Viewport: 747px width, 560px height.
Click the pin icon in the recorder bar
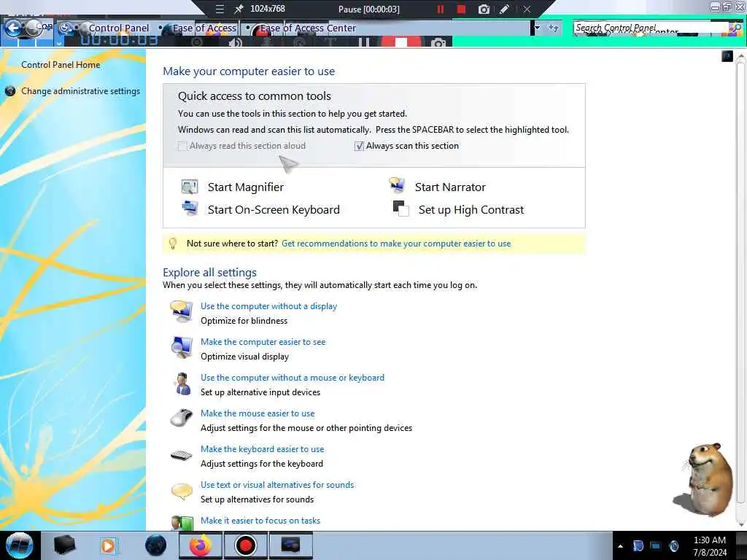click(x=239, y=9)
